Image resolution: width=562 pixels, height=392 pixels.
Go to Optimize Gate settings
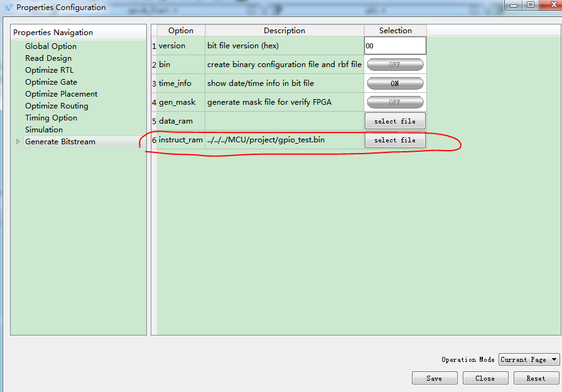point(51,82)
